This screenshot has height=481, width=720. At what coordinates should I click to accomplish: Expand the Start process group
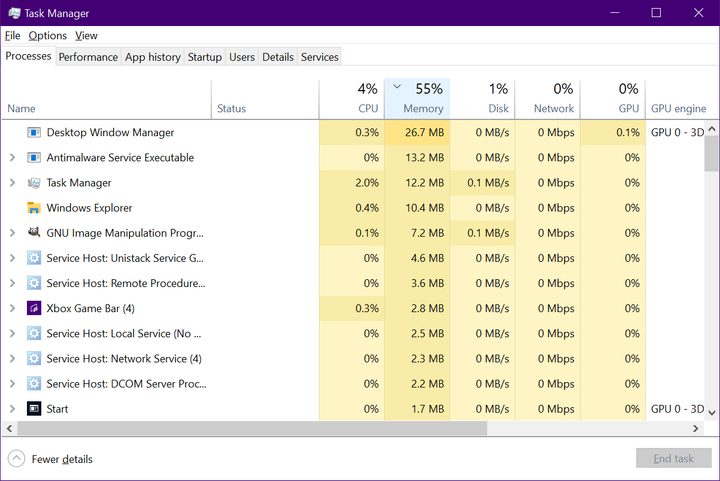(x=12, y=408)
